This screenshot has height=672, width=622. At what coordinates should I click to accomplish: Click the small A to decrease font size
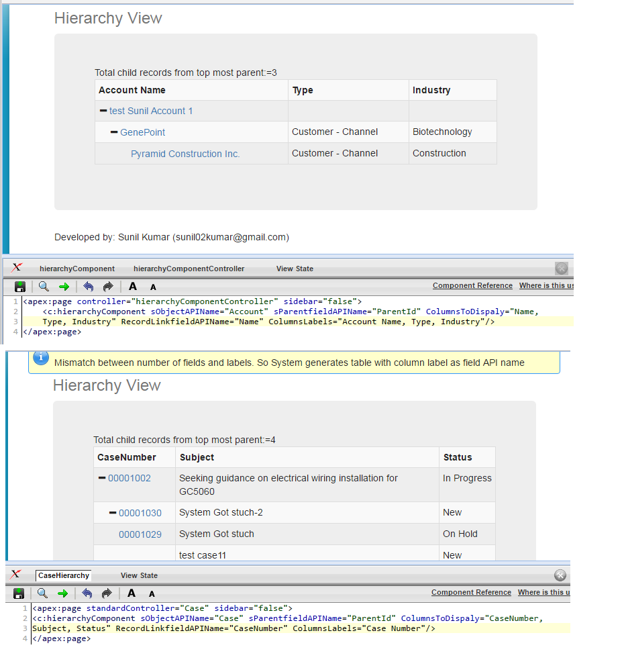point(153,286)
